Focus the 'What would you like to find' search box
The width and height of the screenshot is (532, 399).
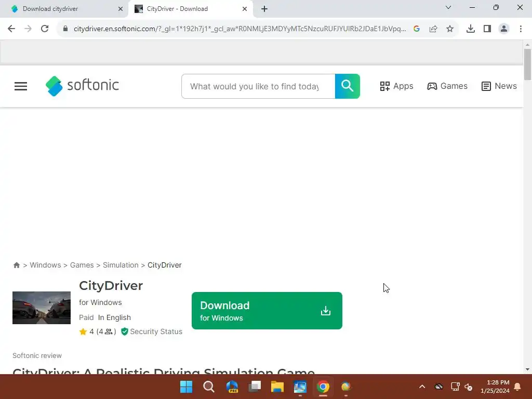[258, 86]
